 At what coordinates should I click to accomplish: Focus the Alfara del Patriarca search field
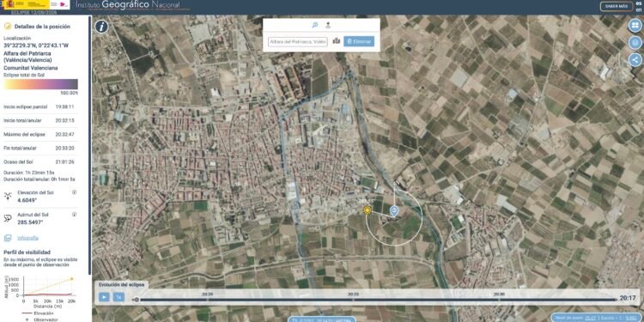[x=298, y=41]
